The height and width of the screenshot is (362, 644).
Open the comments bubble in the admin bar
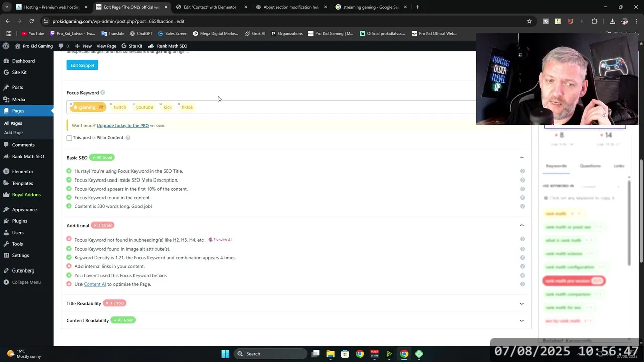click(x=61, y=46)
